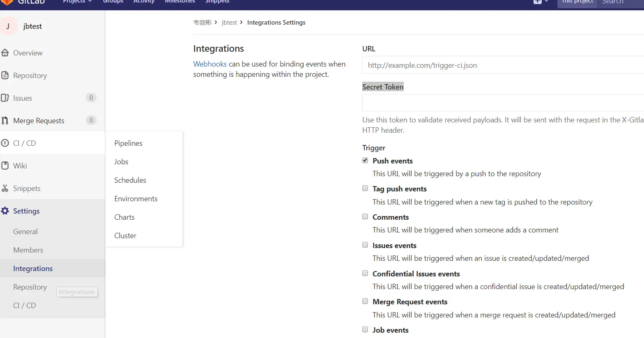Click the CI / CD rocket icon in main sidebar
This screenshot has width=644, height=338.
[5, 143]
